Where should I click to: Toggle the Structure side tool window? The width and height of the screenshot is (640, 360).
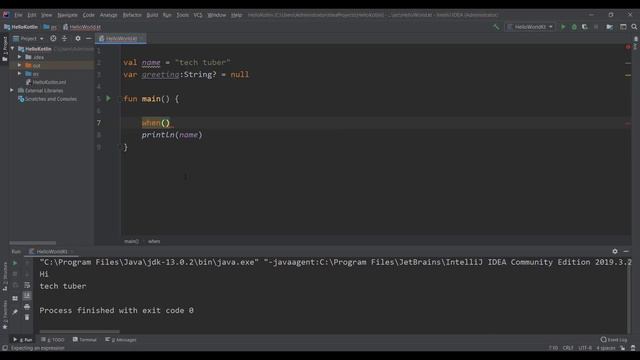(x=5, y=276)
